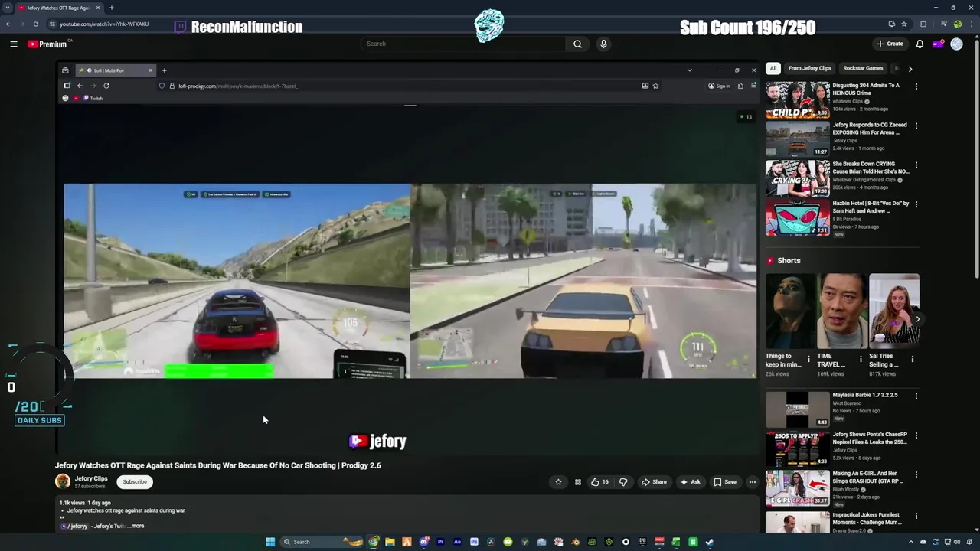Open options for Hazbin Hotel video
Image resolution: width=980 pixels, height=551 pixels.
(916, 204)
